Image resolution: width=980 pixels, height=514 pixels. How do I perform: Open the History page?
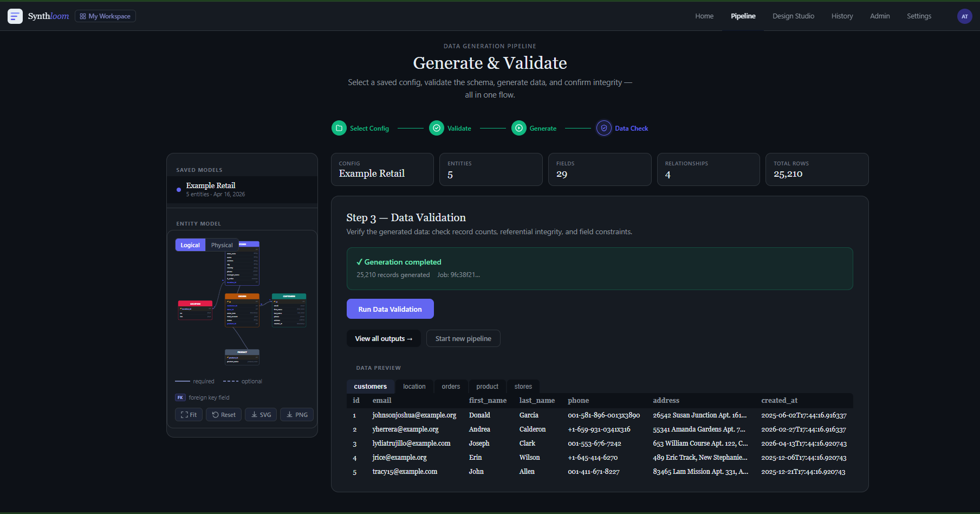click(x=842, y=16)
